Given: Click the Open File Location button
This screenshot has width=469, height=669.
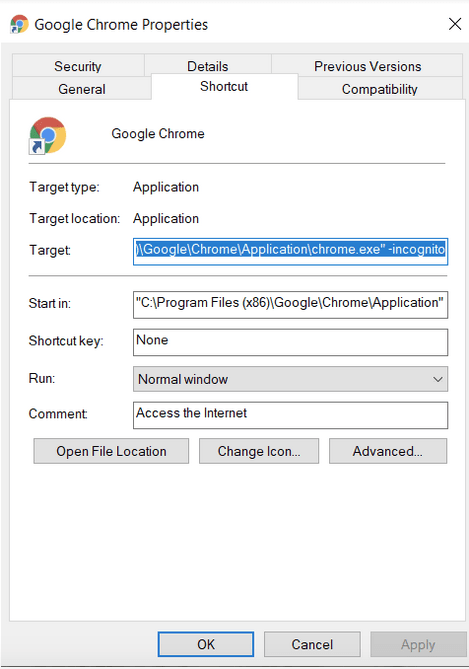Looking at the screenshot, I should 111,451.
